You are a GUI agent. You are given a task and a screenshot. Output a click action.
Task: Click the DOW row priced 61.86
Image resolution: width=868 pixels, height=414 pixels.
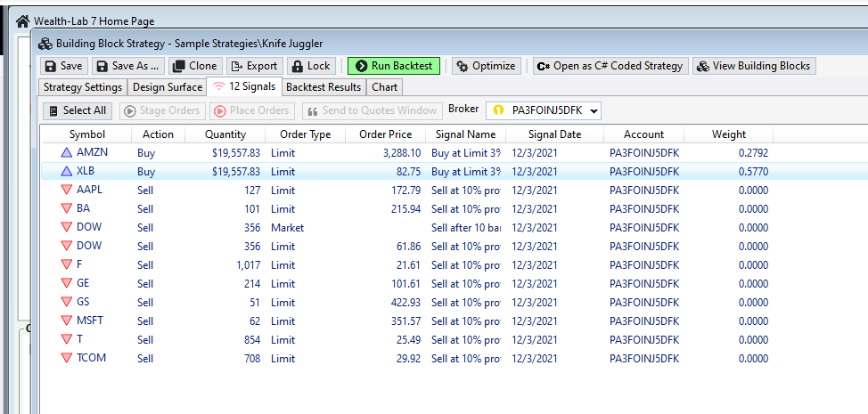[x=407, y=246]
